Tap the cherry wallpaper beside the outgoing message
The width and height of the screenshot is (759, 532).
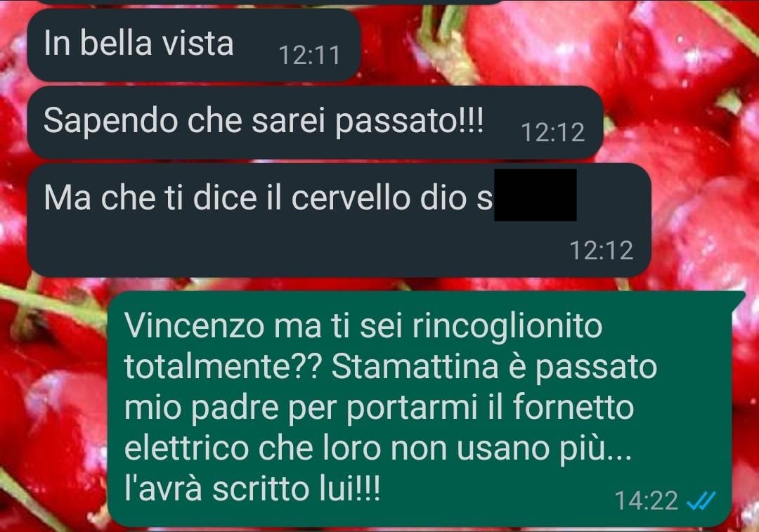click(53, 411)
